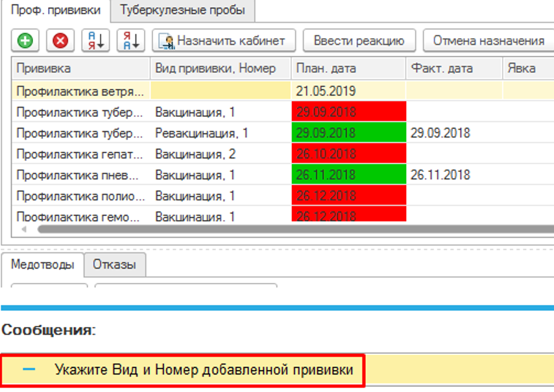Screen dimensions: 554x392
Task: Click the empty Вид прививки cell in first row
Action: click(220, 92)
